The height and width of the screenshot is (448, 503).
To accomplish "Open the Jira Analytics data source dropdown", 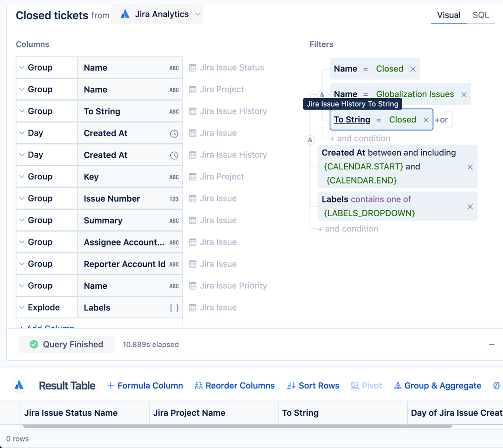I will [157, 14].
